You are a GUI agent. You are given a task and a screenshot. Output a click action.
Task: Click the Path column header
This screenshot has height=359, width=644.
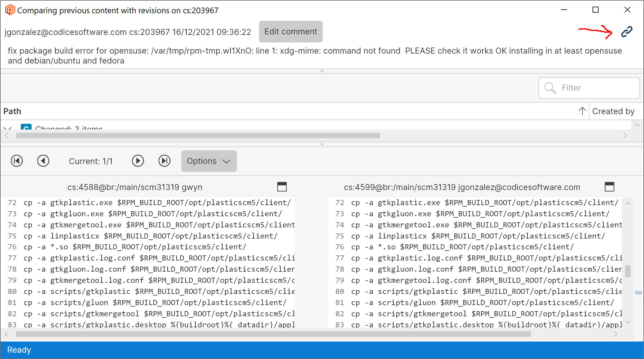coord(13,111)
